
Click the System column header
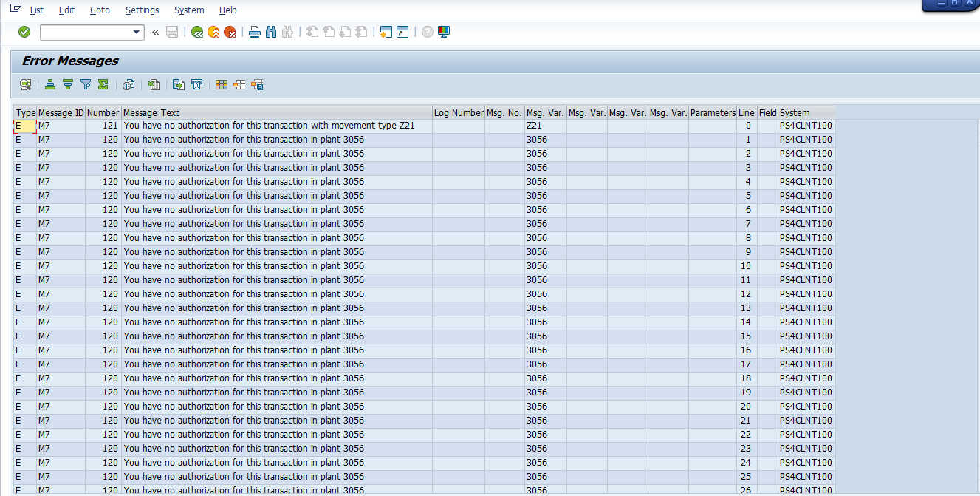(806, 112)
